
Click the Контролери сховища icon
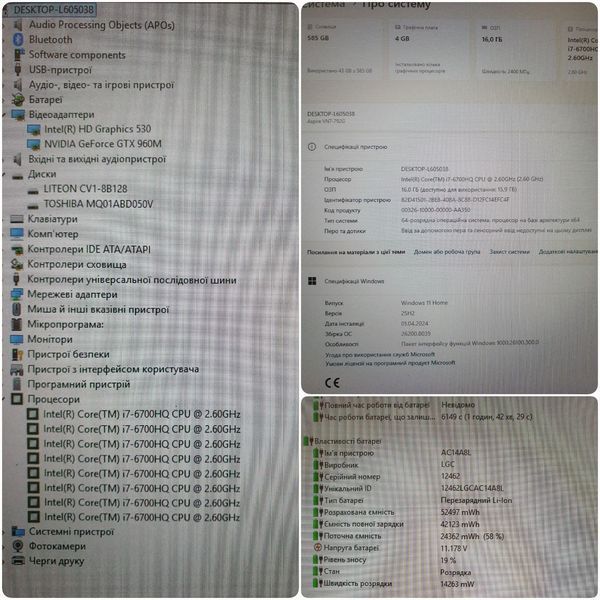[x=17, y=264]
